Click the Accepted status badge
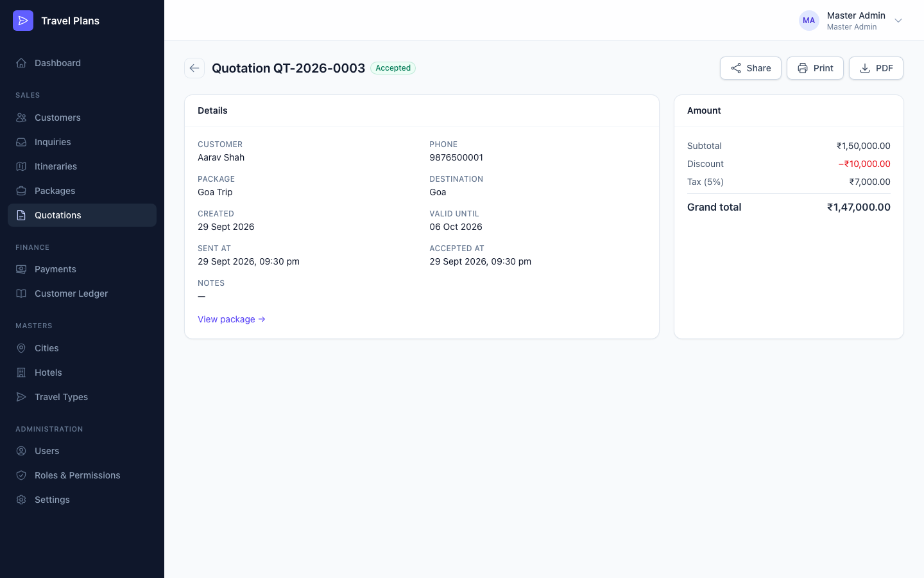This screenshot has height=578, width=924. coord(393,68)
